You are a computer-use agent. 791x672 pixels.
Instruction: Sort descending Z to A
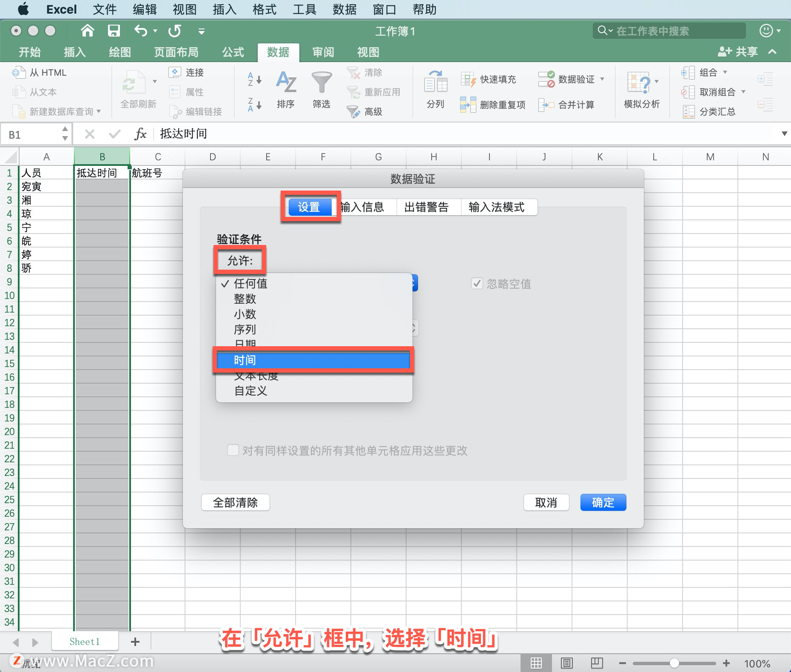click(254, 105)
